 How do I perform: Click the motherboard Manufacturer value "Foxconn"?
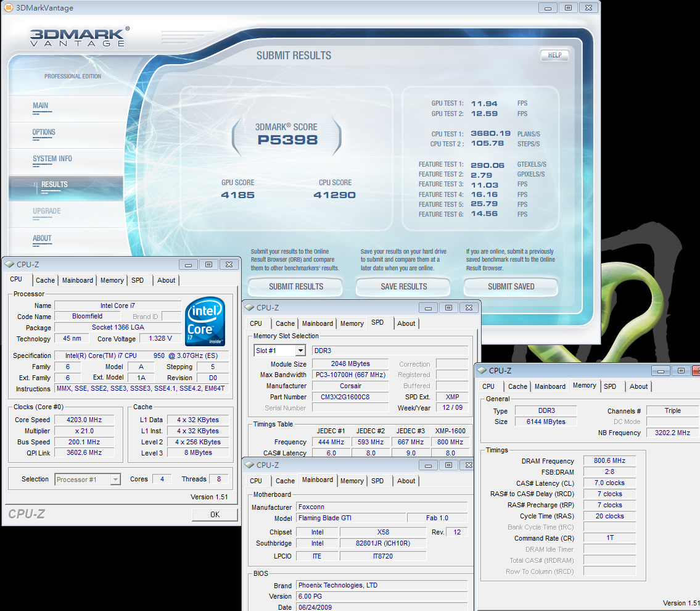click(x=382, y=507)
